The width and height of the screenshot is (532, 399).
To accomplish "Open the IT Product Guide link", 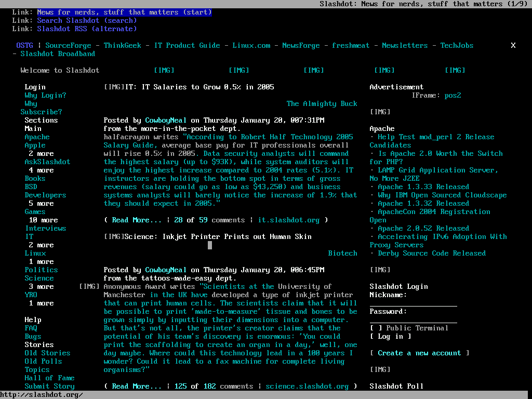I will pos(187,46).
